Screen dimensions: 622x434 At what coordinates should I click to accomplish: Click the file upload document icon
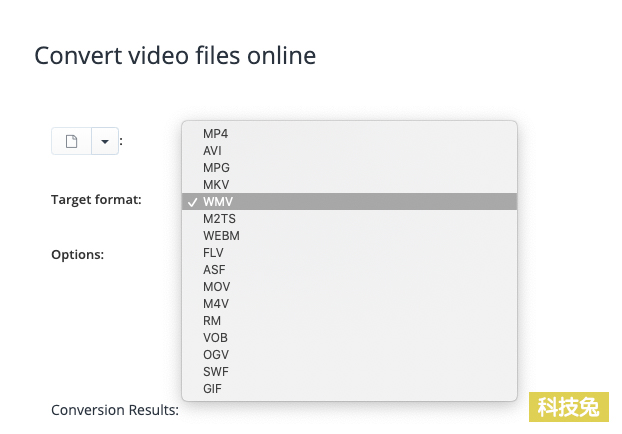[71, 141]
